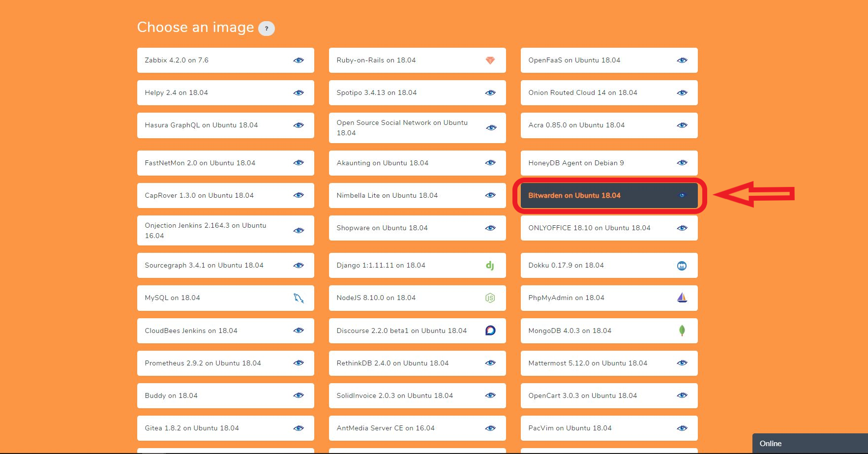Click the Discourse logo icon
The width and height of the screenshot is (868, 454).
490,331
